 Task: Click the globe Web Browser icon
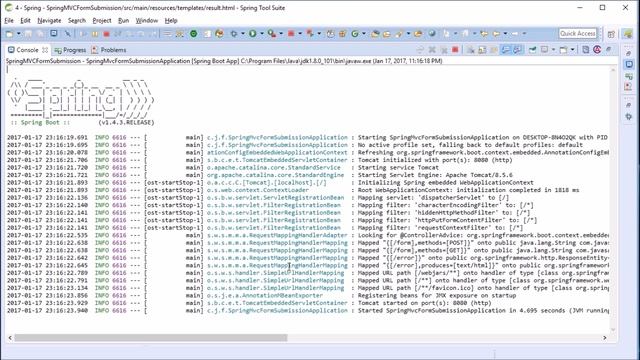432,33
